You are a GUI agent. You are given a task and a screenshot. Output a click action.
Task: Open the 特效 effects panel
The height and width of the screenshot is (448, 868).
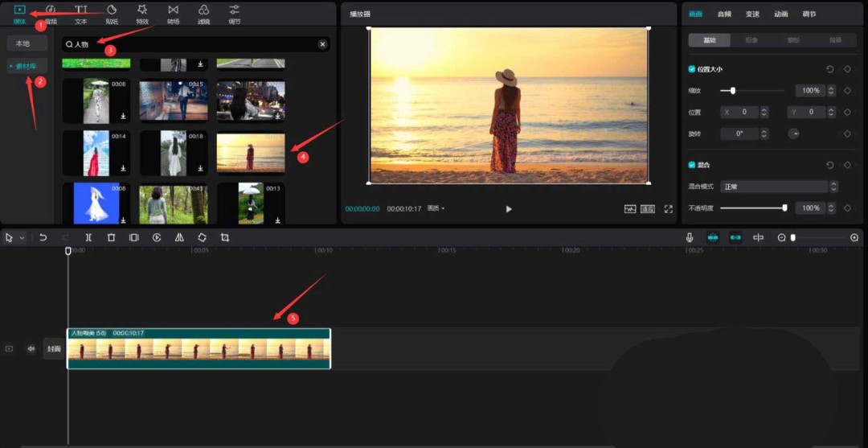[142, 14]
